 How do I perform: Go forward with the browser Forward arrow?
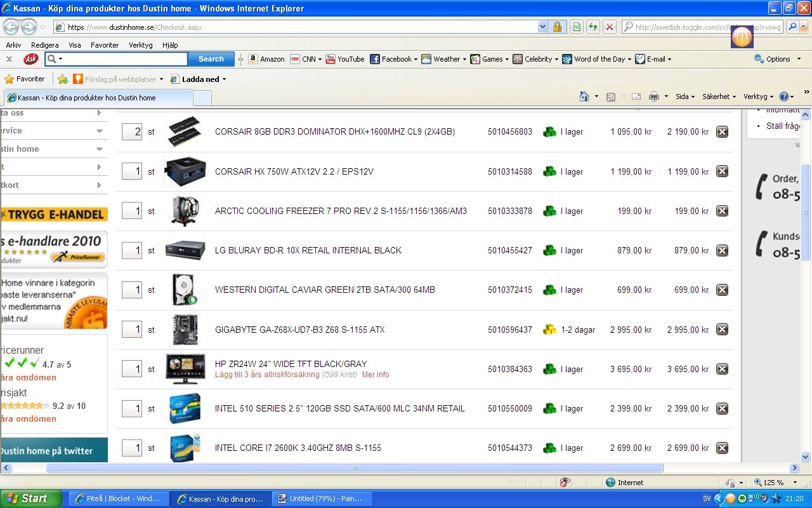pos(29,27)
